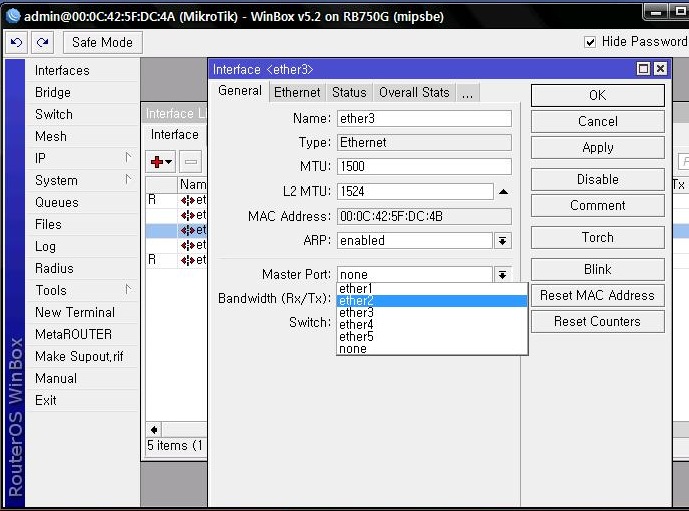
Task: Click the OK button
Action: [598, 95]
